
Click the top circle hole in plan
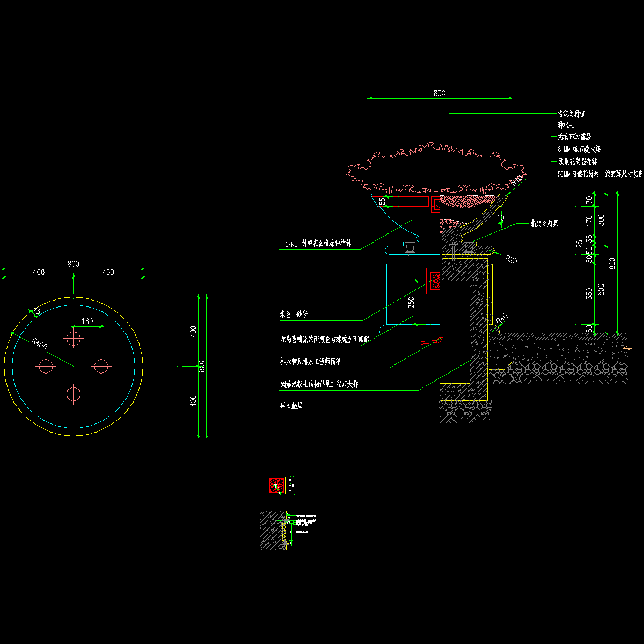(x=74, y=339)
